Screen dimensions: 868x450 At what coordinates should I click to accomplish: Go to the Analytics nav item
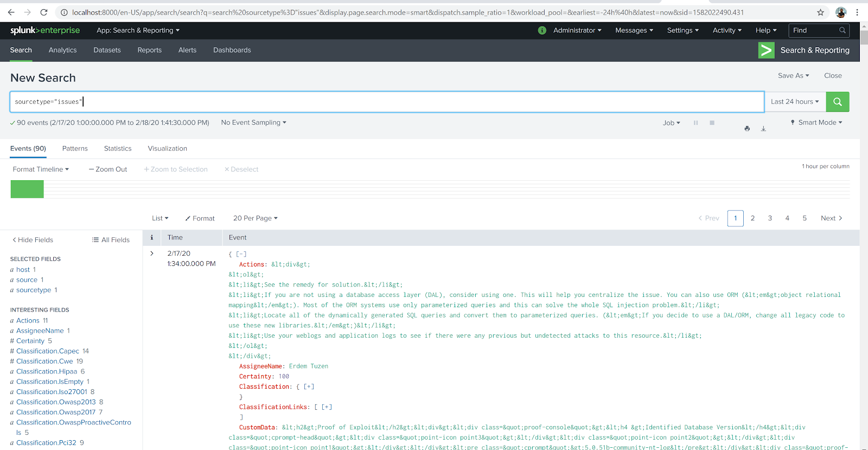[62, 50]
